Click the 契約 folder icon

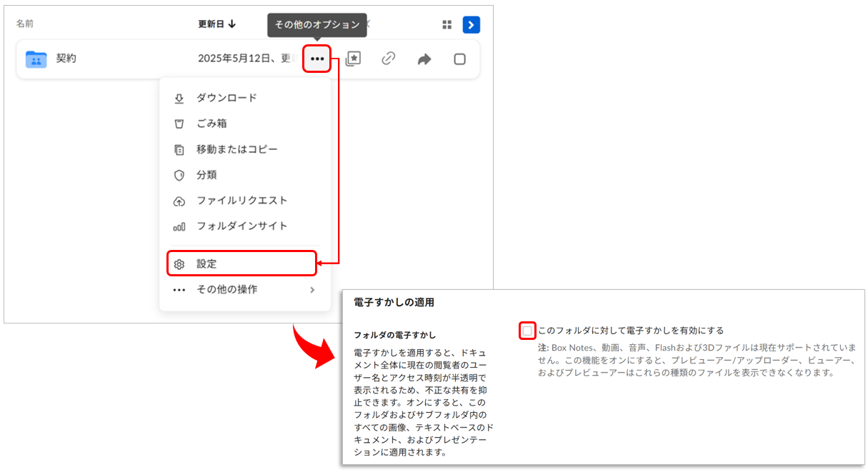(x=36, y=59)
